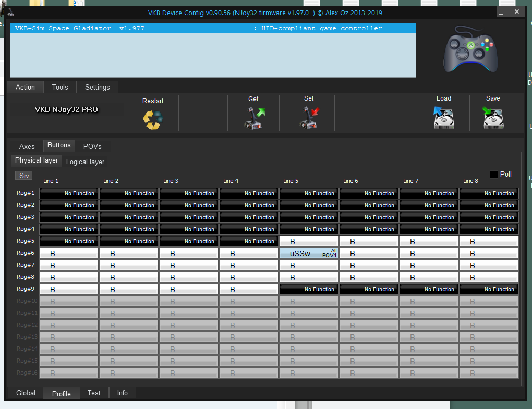This screenshot has height=409, width=532.
Task: Open the Test bottom tab
Action: pos(94,393)
